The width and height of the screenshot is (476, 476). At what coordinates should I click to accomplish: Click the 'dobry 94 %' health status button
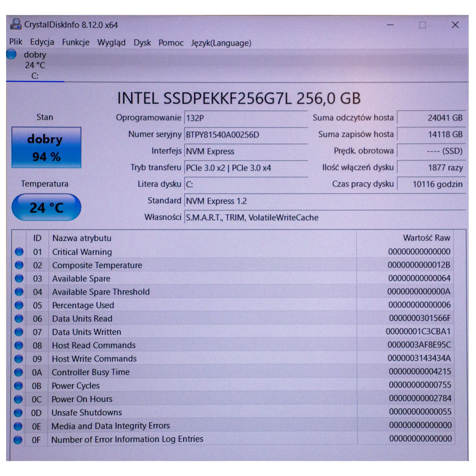[46, 148]
